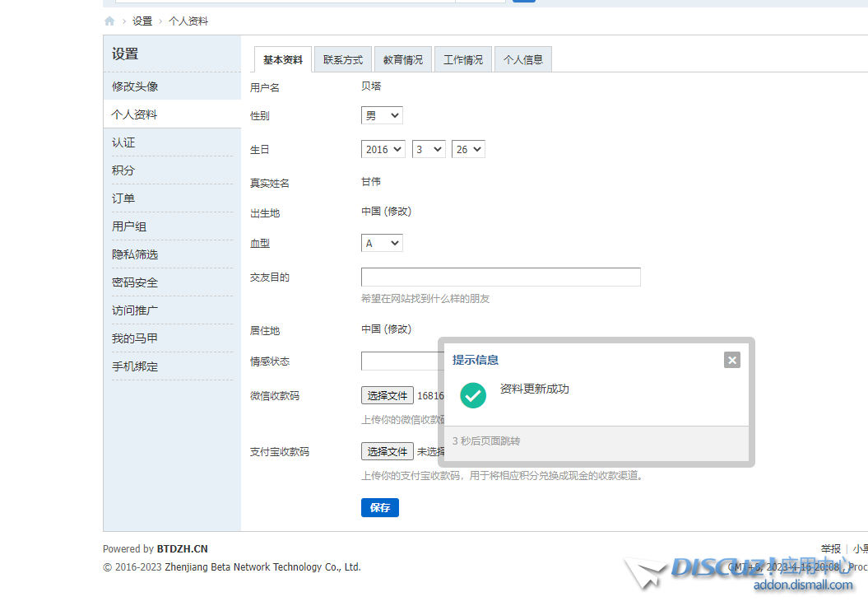Viewport: 868px width, 606px height.
Task: Click inside the 交友目的 input field
Action: pos(500,277)
